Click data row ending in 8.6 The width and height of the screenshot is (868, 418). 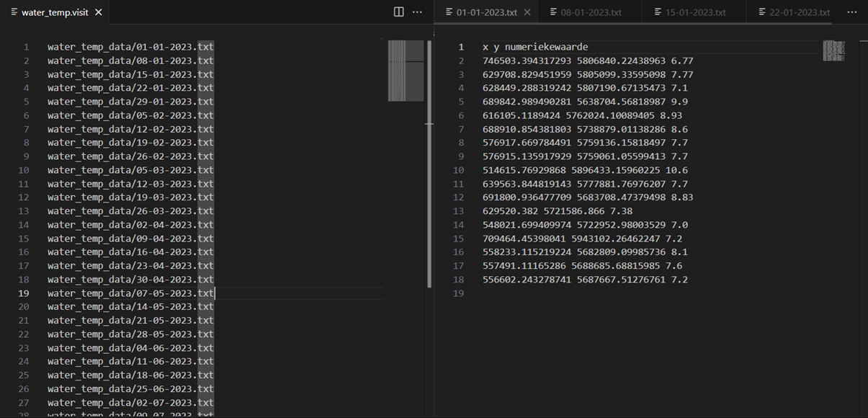pos(585,129)
